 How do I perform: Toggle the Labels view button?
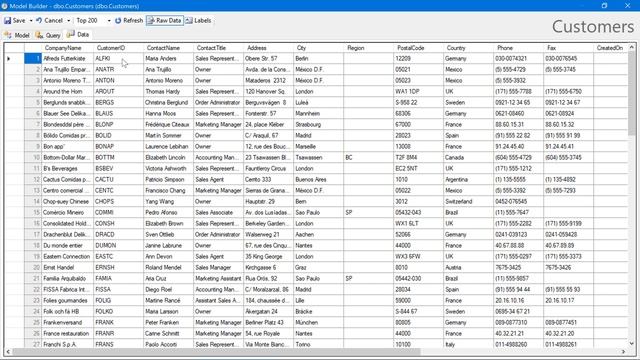pyautogui.click(x=198, y=20)
